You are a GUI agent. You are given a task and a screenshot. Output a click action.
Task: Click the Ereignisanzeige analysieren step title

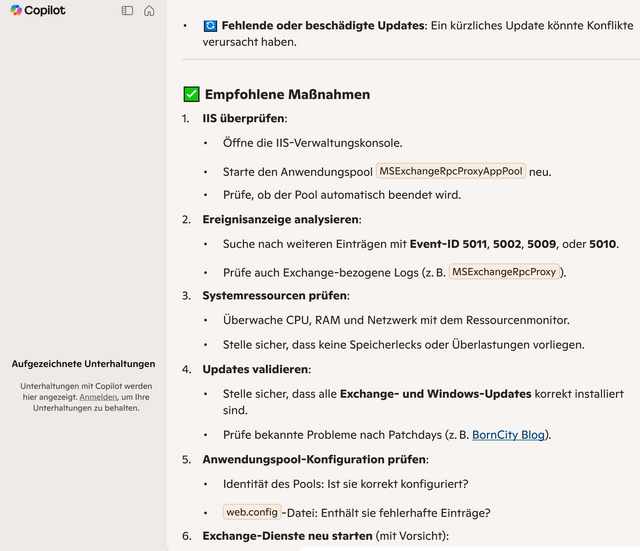coord(280,219)
